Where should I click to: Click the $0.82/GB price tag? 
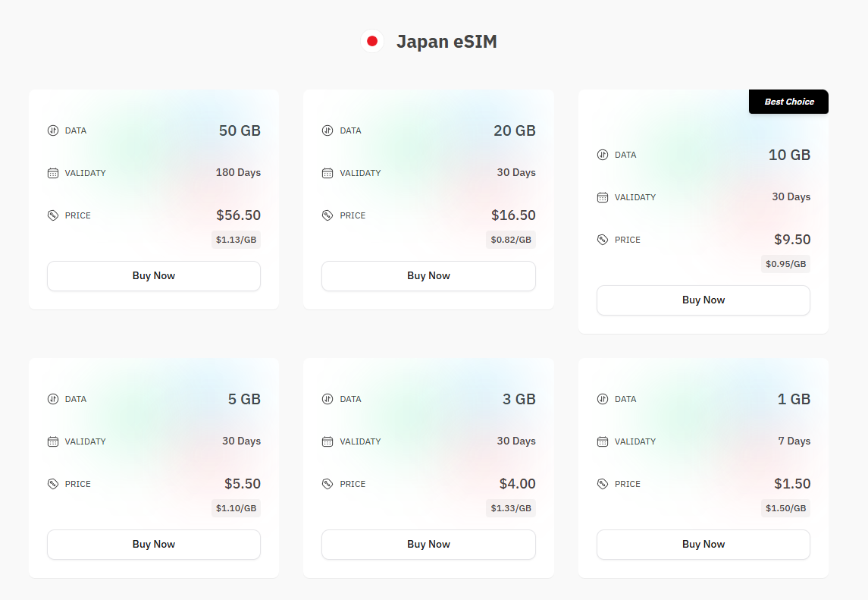(x=511, y=240)
